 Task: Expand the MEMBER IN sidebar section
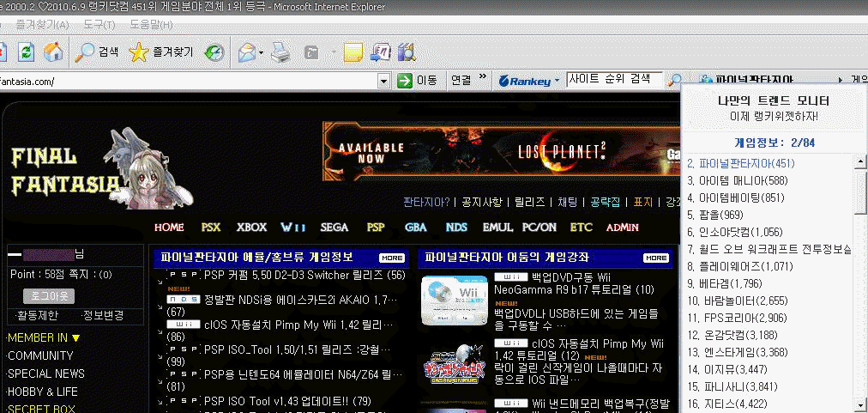44,337
